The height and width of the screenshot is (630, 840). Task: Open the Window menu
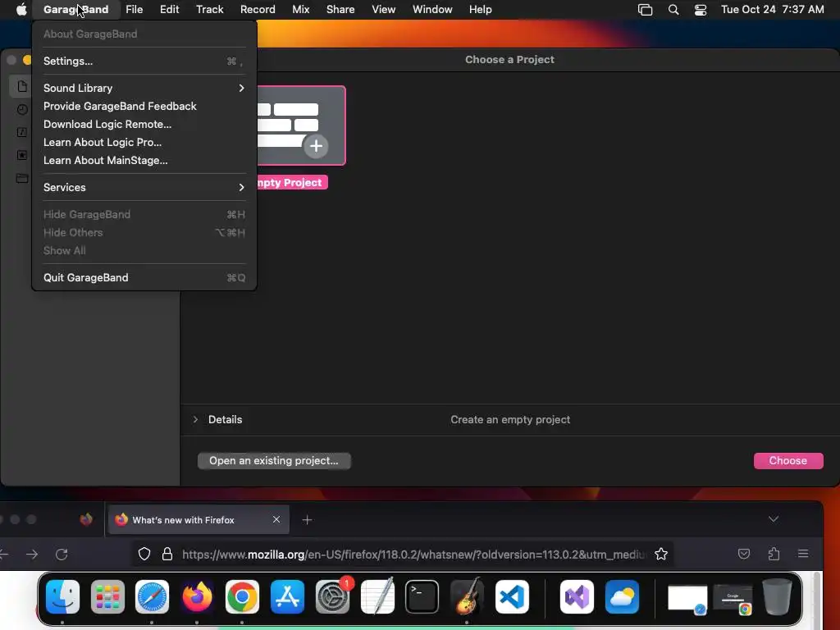click(432, 10)
